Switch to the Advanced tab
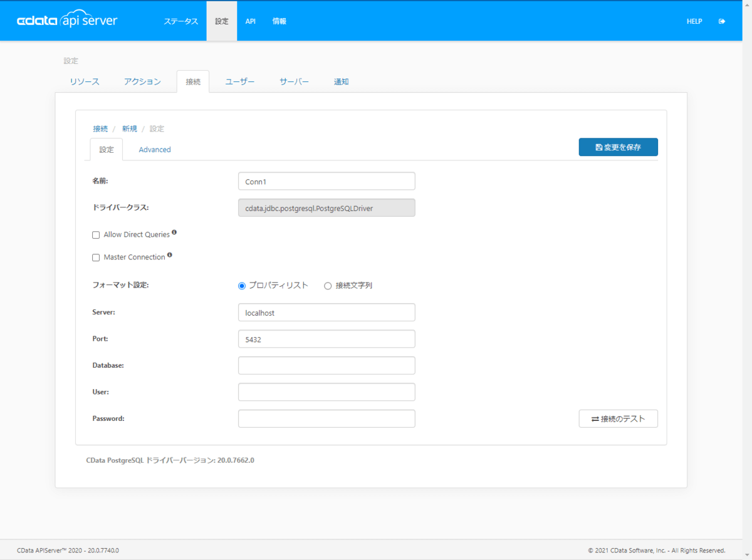 pyautogui.click(x=155, y=150)
